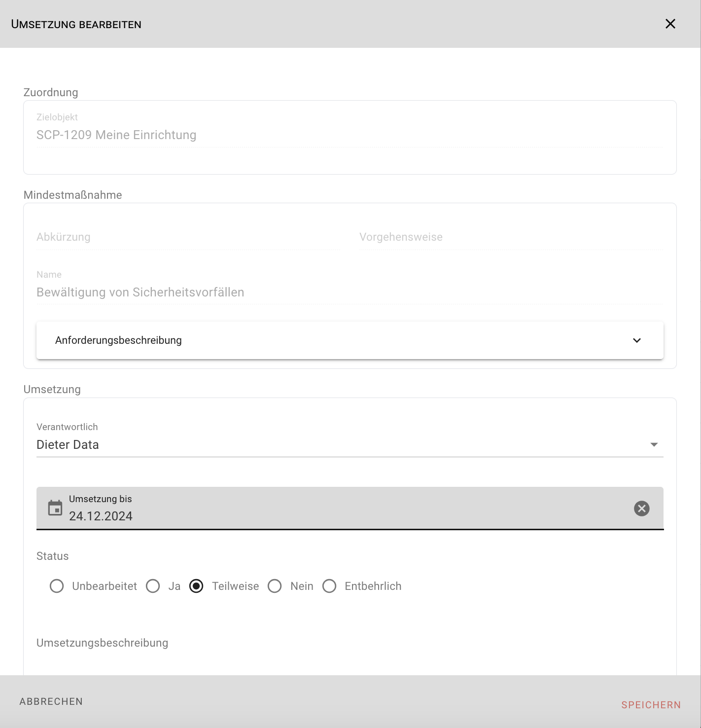This screenshot has height=728, width=701.
Task: Set status to Nein
Action: tap(275, 586)
